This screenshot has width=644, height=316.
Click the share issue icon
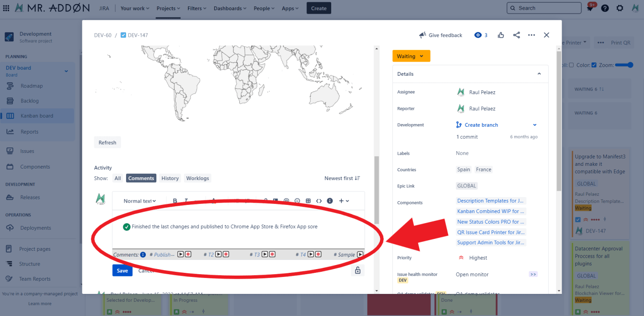516,35
